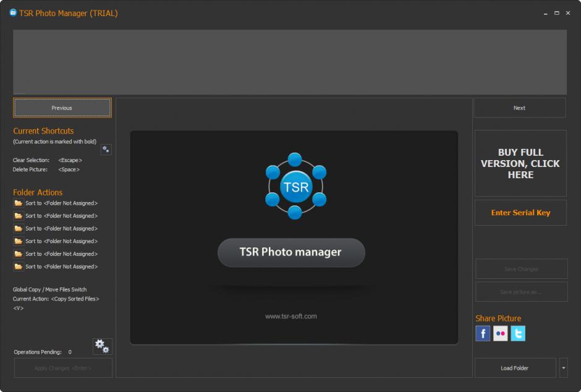Screen dimensions: 581x392
Task: Click the sixth Folder Actions folder icon
Action: pyautogui.click(x=18, y=266)
